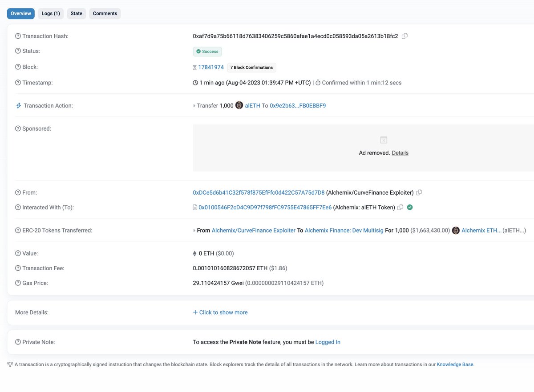Select the transaction fee 0.001010160828672057 ETH

click(x=230, y=268)
